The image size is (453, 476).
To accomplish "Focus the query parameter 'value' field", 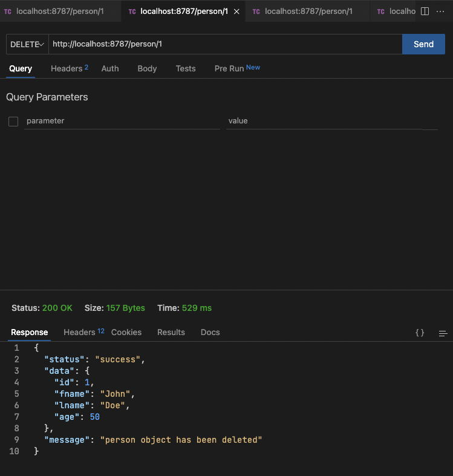I will (324, 121).
